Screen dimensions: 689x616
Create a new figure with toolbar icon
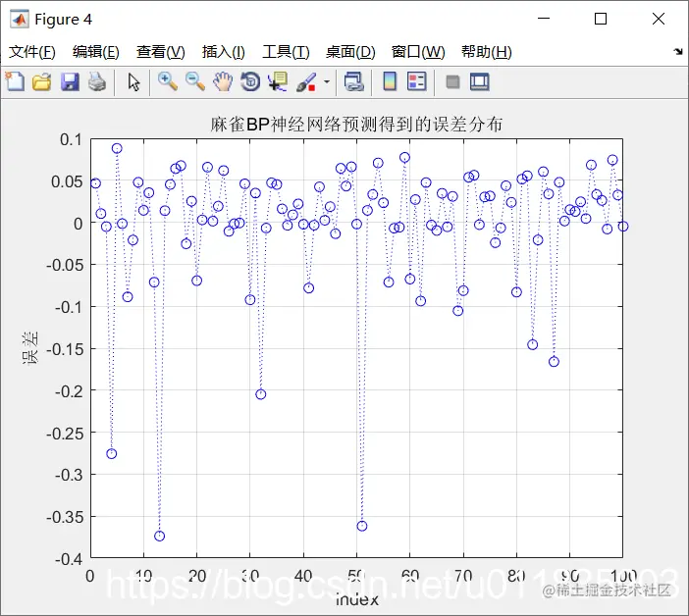click(15, 81)
